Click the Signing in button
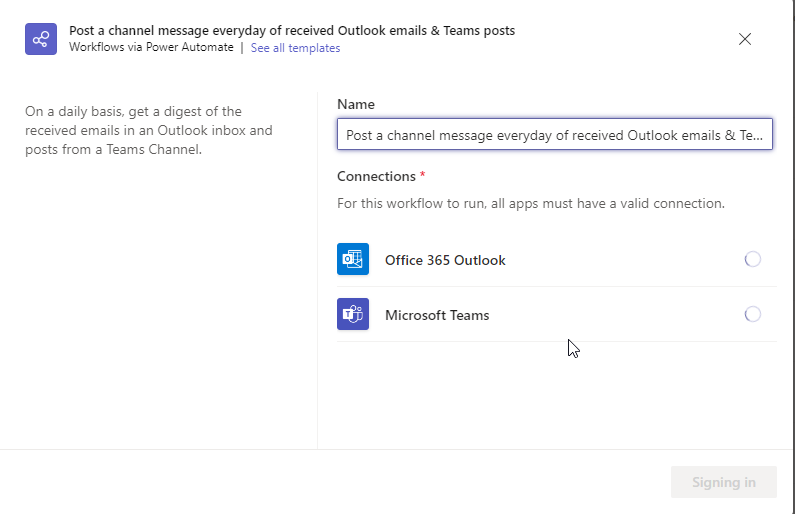The image size is (795, 514). pyautogui.click(x=724, y=482)
